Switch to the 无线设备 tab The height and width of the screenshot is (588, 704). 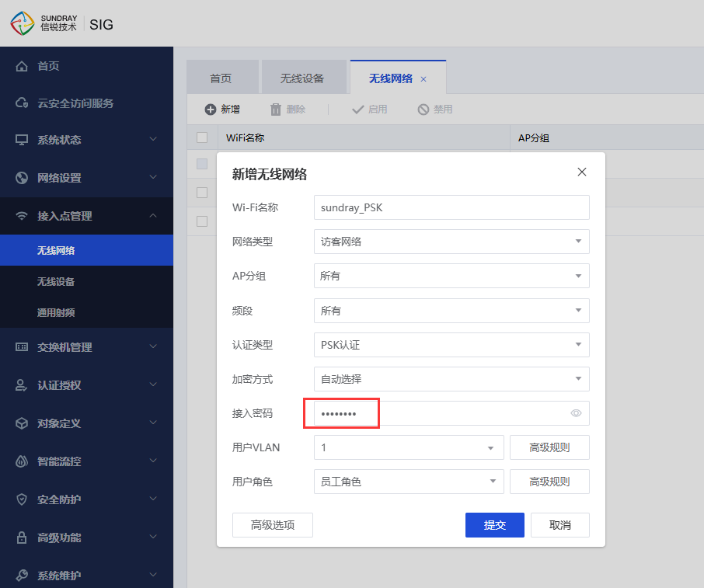304,77
